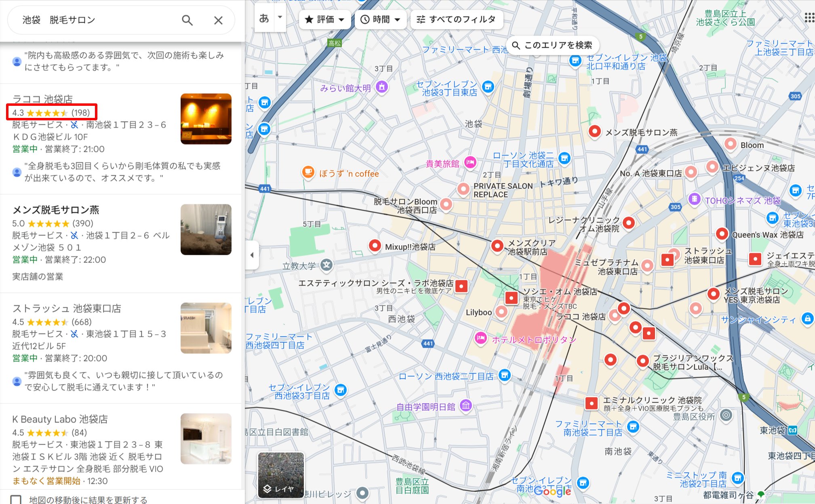Click the ミュゼプラチナム 池袋東口店 pin
815x504 pixels.
[x=647, y=266]
